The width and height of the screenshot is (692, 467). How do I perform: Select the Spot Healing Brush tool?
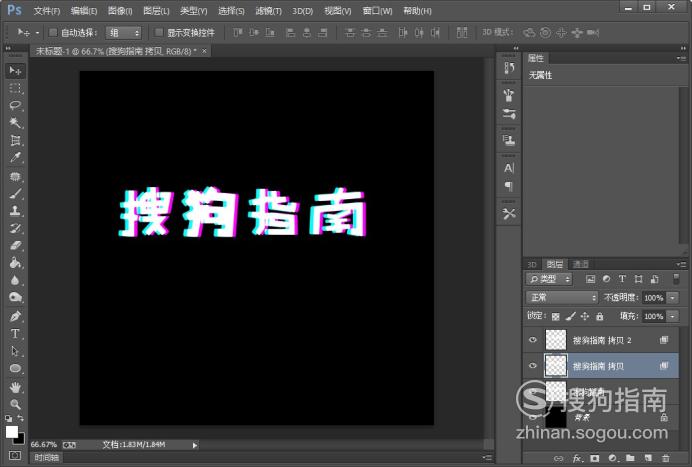15,177
